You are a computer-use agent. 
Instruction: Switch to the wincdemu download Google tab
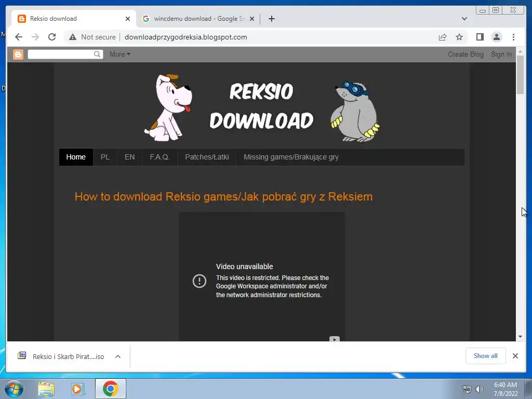(198, 19)
